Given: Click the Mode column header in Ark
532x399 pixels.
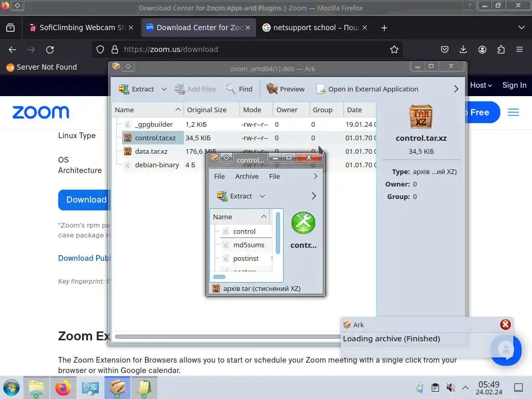Looking at the screenshot, I should [x=256, y=110].
